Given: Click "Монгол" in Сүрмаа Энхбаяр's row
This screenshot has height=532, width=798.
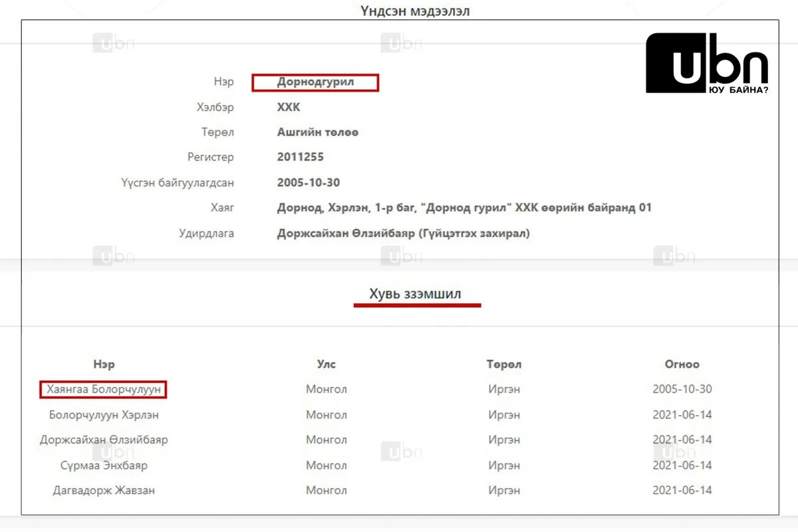Looking at the screenshot, I should [327, 465].
